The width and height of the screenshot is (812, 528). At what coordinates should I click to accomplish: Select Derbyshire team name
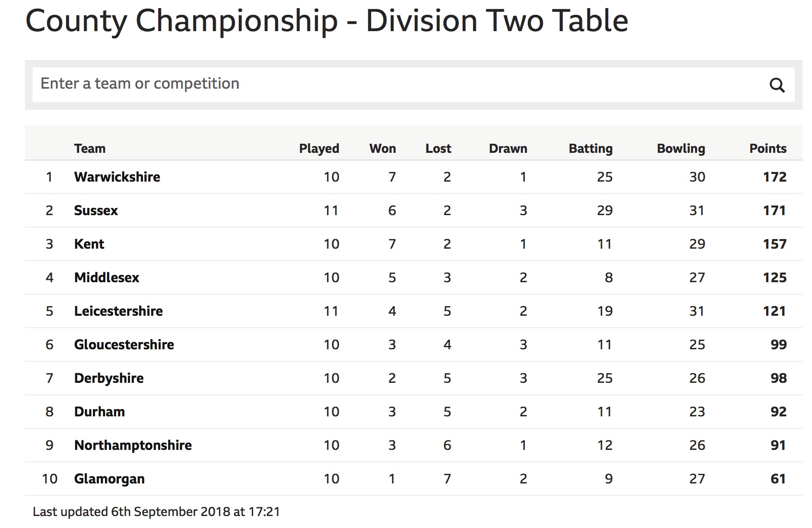point(109,378)
